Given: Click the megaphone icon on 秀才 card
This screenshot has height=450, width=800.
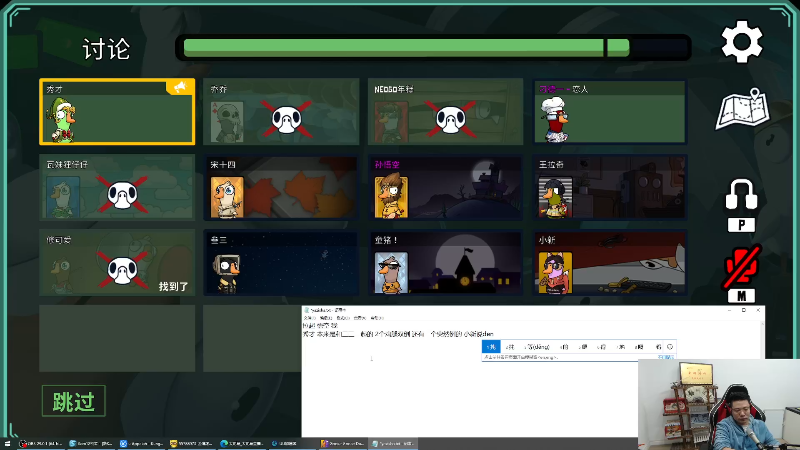Looking at the screenshot, I should [180, 87].
